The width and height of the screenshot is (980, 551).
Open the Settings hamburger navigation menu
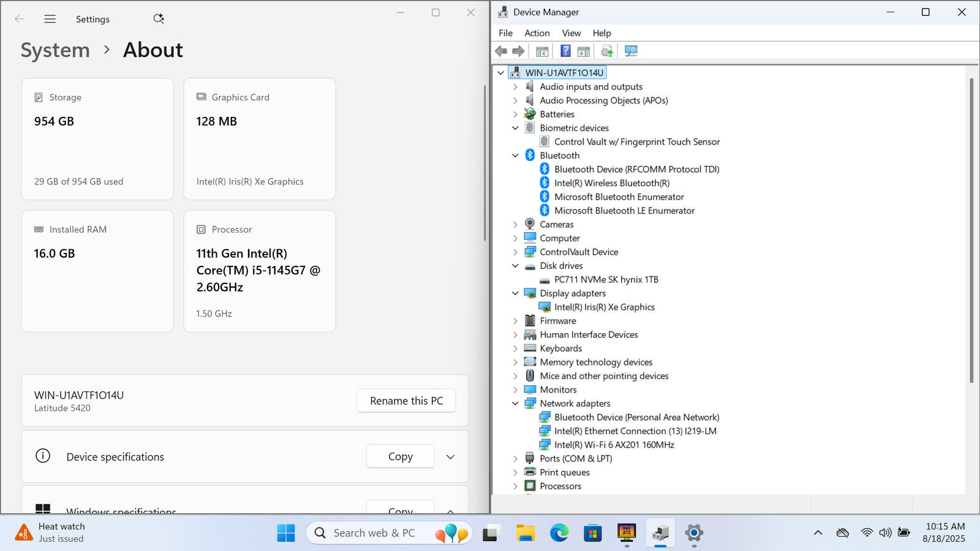point(50,19)
